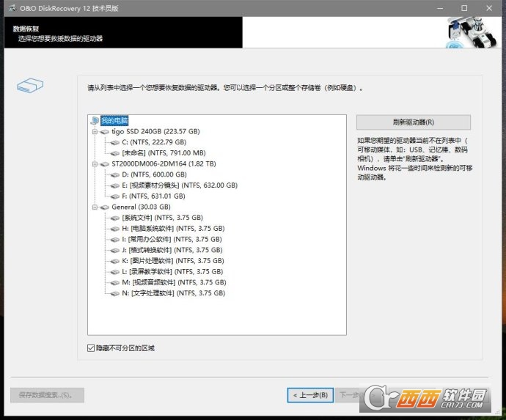Click the L: partition drive icon
Viewport: 506px width, 420px height.
114,272
